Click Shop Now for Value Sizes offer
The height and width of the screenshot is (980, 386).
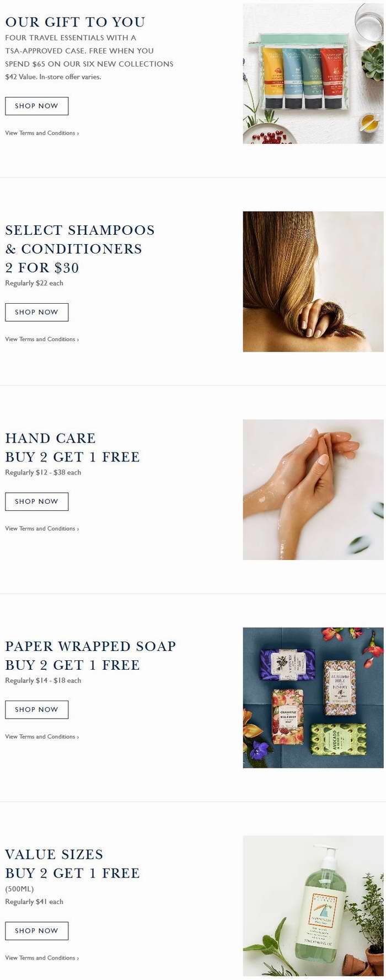click(x=36, y=930)
